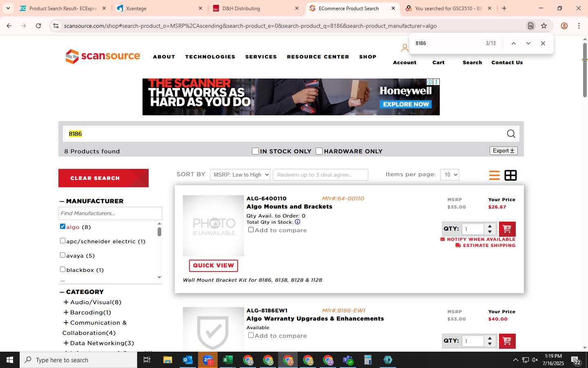Enable IN STOCK ONLY checkbox
Viewport: 588px width, 368px height.
pos(256,151)
